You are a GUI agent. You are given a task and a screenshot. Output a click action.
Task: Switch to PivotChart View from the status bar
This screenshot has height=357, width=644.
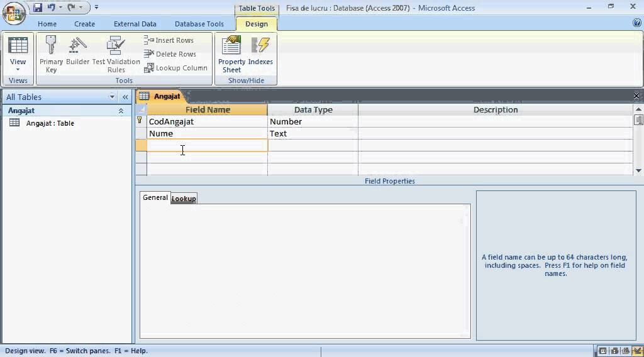pyautogui.click(x=626, y=351)
